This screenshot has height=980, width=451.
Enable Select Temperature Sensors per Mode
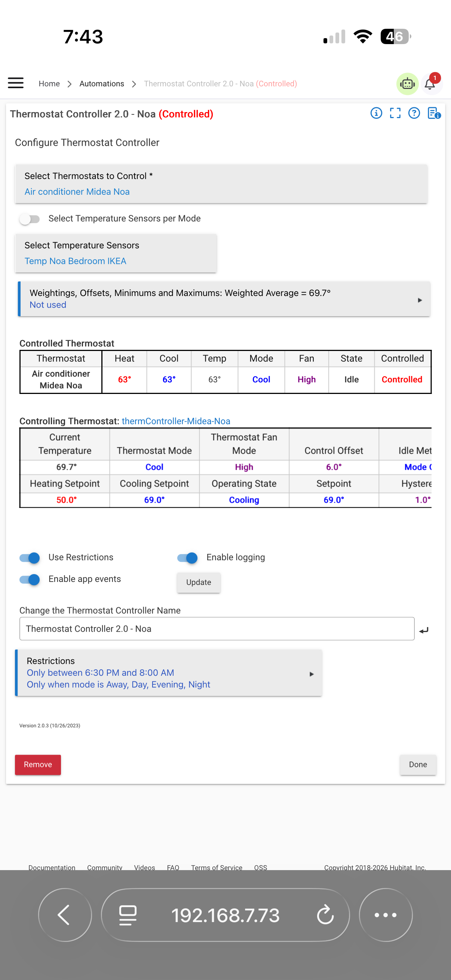point(30,219)
